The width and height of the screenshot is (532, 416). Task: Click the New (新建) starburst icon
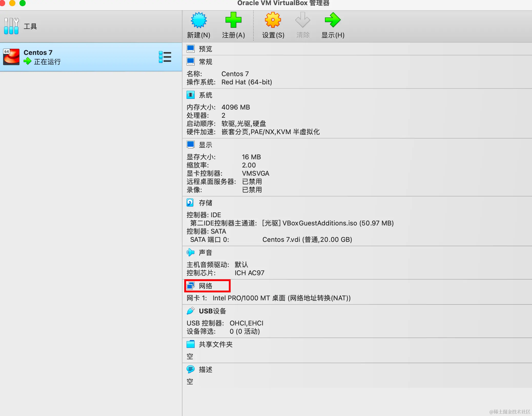(x=199, y=20)
